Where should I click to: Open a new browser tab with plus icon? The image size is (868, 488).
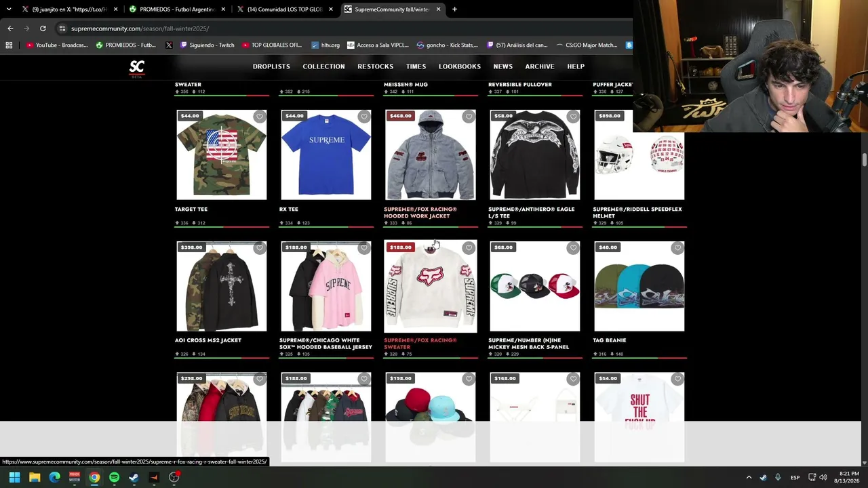click(x=454, y=9)
